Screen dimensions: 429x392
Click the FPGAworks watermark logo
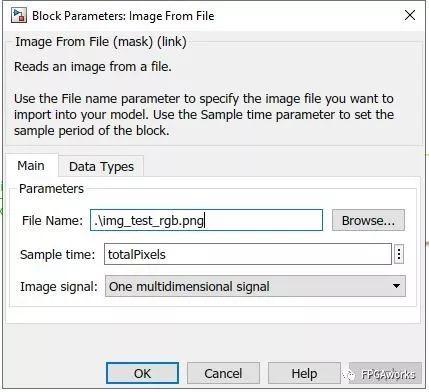[x=382, y=375]
